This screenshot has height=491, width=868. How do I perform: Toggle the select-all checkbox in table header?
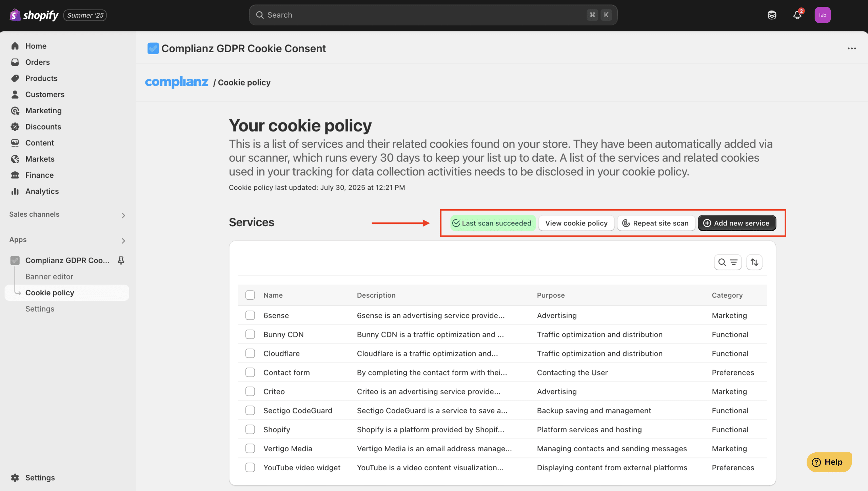pos(250,295)
